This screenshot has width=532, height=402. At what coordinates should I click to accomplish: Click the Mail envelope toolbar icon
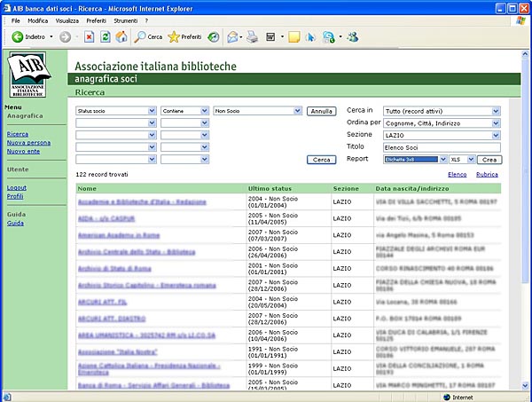click(x=232, y=36)
